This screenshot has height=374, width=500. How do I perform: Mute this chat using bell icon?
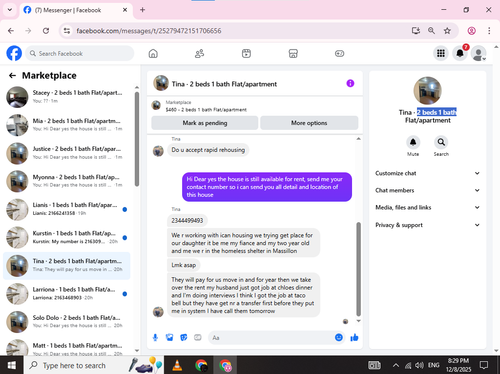pos(413,142)
